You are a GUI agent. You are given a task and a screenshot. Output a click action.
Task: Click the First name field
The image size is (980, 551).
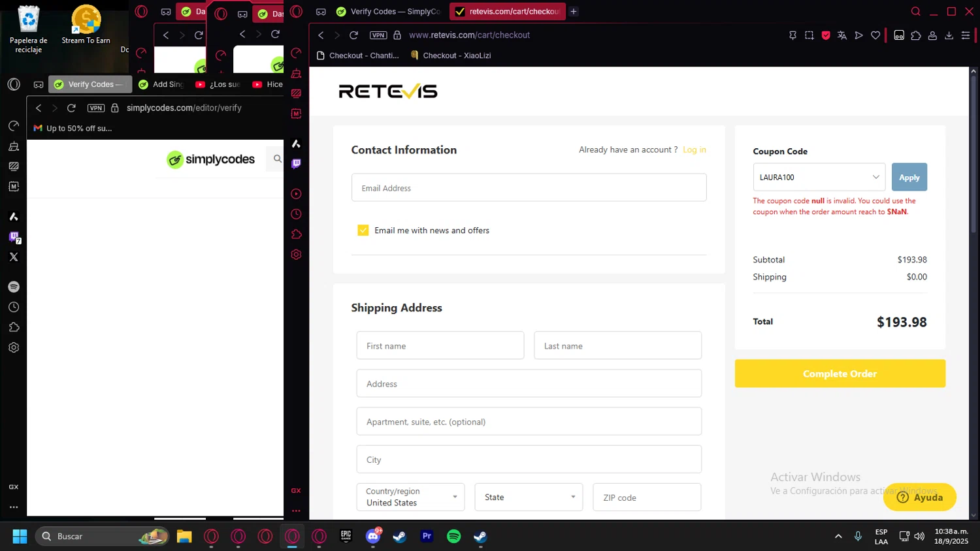point(440,345)
